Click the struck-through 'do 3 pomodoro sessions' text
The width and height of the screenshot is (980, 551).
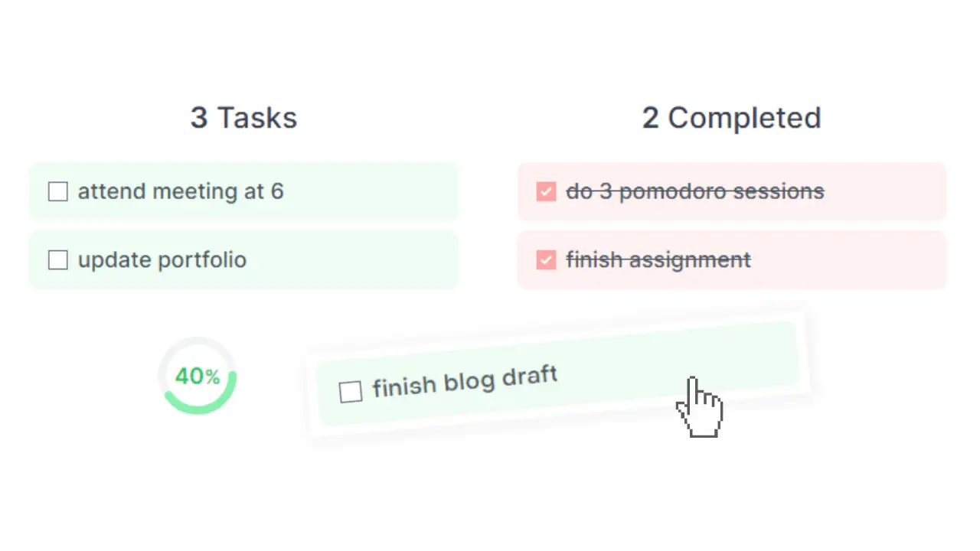point(694,191)
